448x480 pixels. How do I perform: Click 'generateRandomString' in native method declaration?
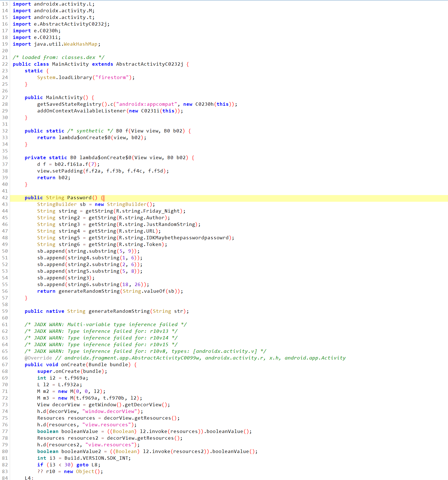click(119, 311)
